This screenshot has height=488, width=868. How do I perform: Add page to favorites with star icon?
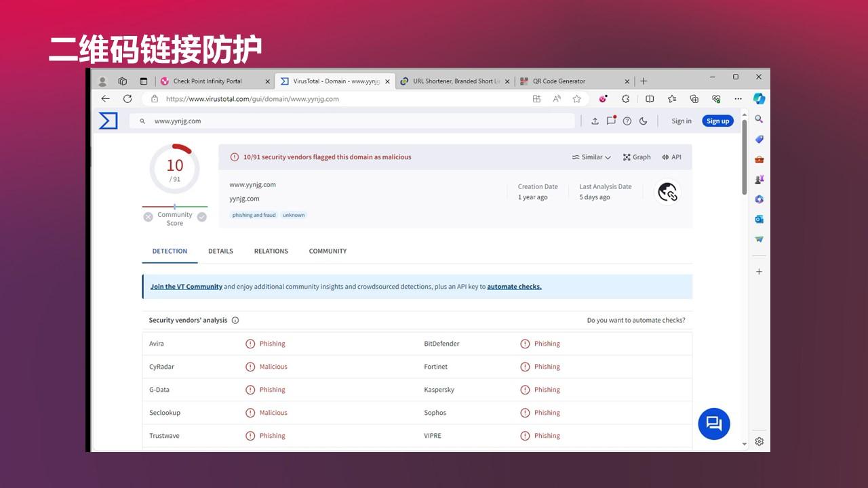coord(577,99)
